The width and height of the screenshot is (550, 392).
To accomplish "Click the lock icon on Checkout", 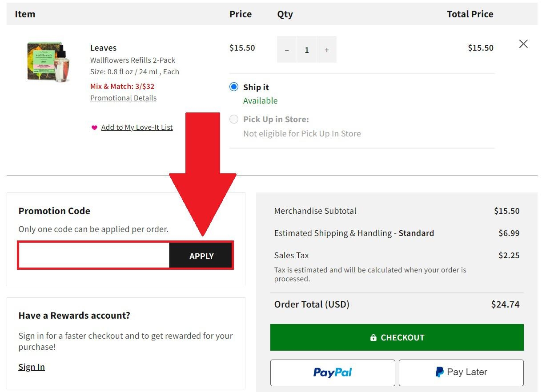I will point(373,337).
